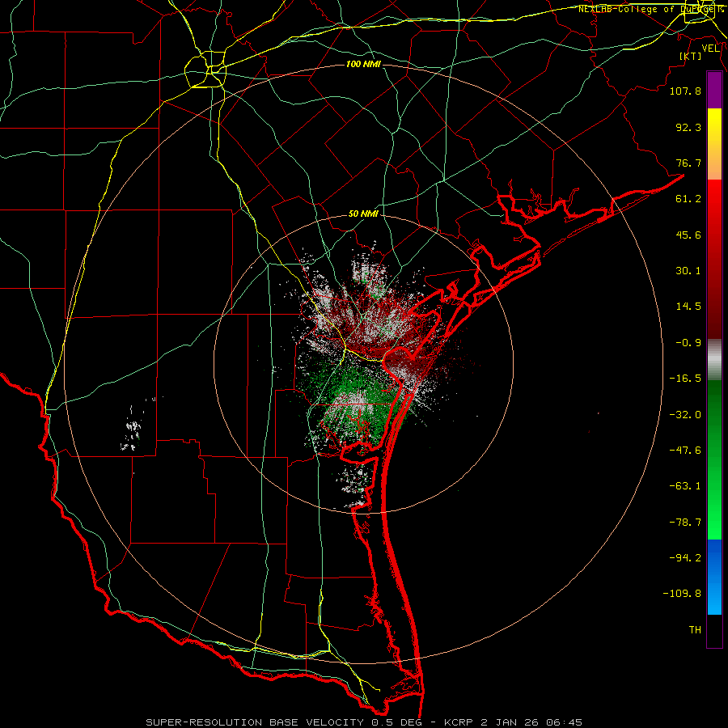Click the purple segment of color bar

pyautogui.click(x=714, y=91)
